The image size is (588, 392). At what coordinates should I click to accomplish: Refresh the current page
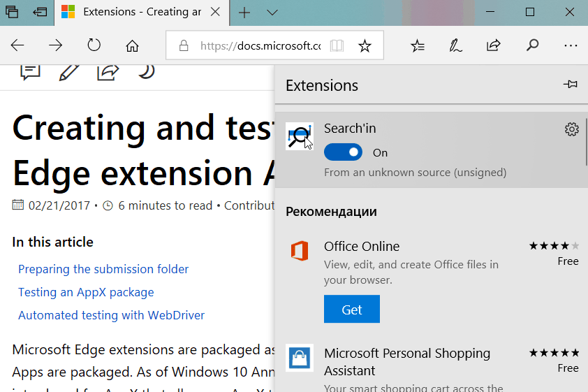click(x=94, y=45)
